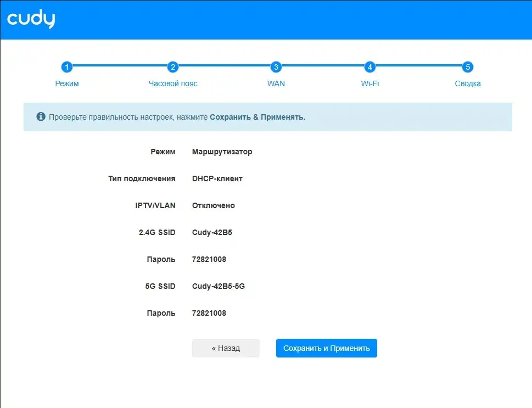This screenshot has width=532, height=408.
Task: Select step 1 circle in the wizard
Action: coord(66,67)
